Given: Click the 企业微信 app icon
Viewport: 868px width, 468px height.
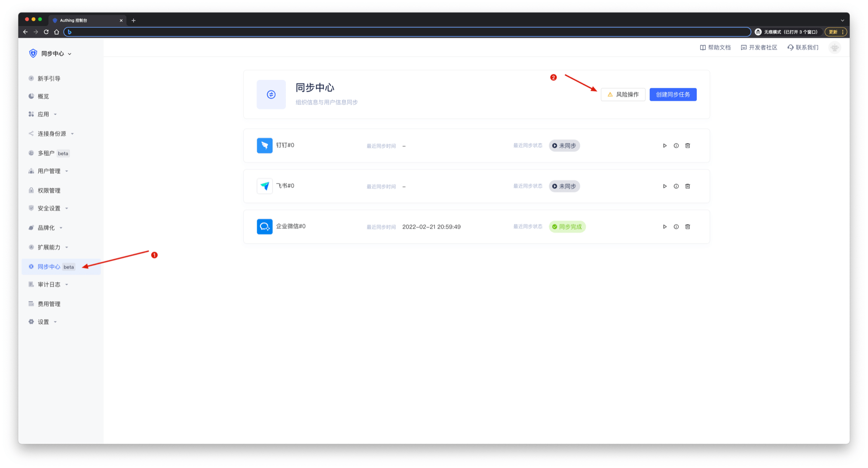Looking at the screenshot, I should click(x=264, y=227).
